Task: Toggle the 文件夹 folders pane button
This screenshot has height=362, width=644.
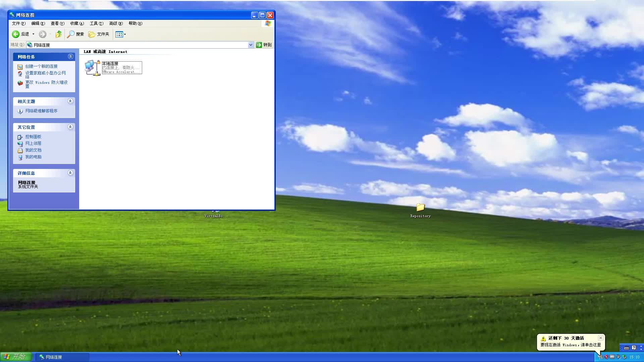Action: [99, 34]
